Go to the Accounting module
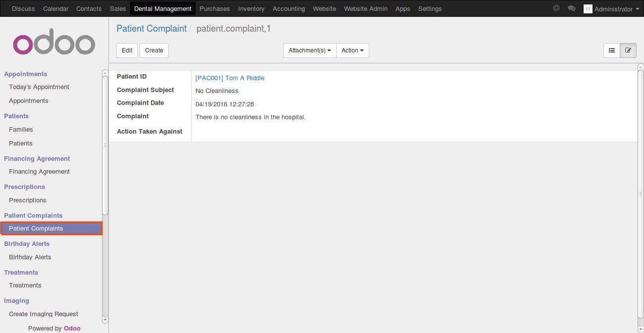 pyautogui.click(x=289, y=8)
